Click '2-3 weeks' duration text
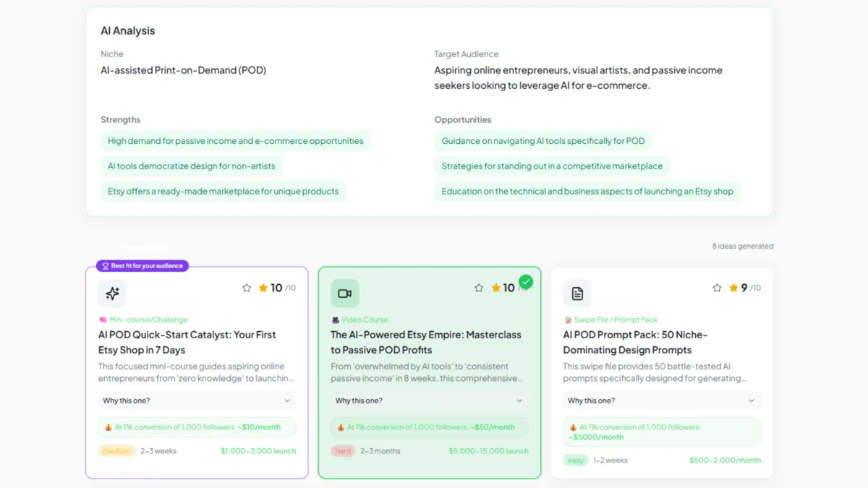Image resolution: width=868 pixels, height=488 pixels. 158,451
